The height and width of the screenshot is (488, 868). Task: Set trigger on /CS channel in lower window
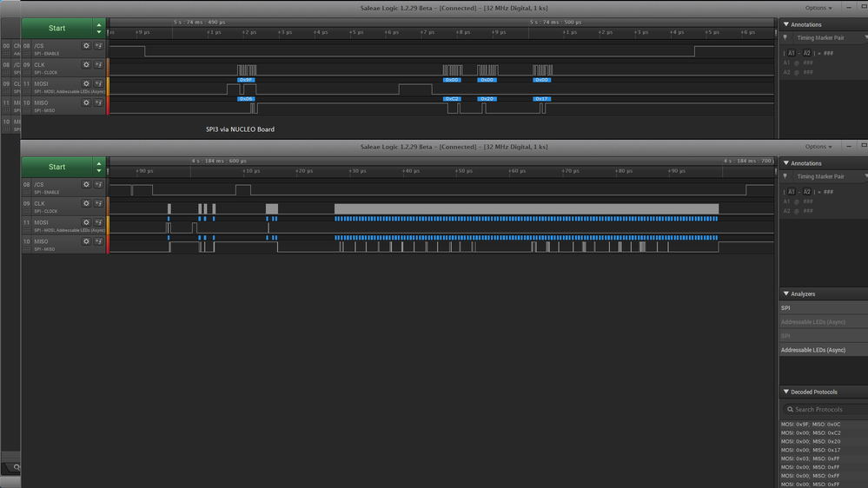pyautogui.click(x=98, y=184)
